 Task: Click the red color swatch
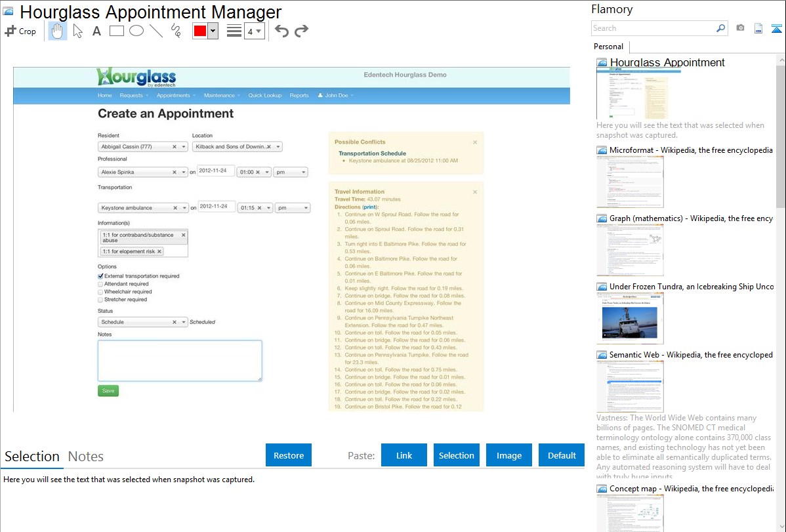coord(199,31)
